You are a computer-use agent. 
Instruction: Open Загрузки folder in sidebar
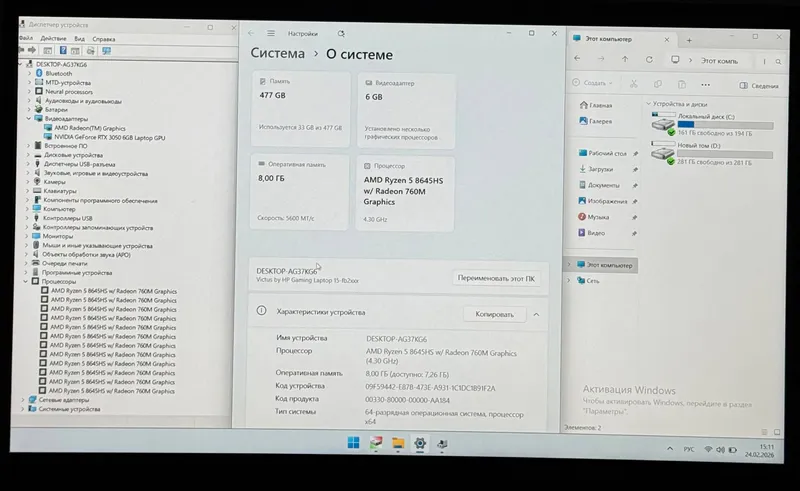[x=596, y=169]
